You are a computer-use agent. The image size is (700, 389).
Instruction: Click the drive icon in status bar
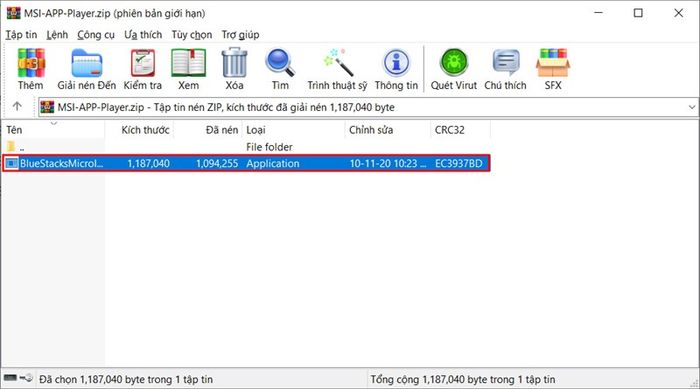(10, 378)
